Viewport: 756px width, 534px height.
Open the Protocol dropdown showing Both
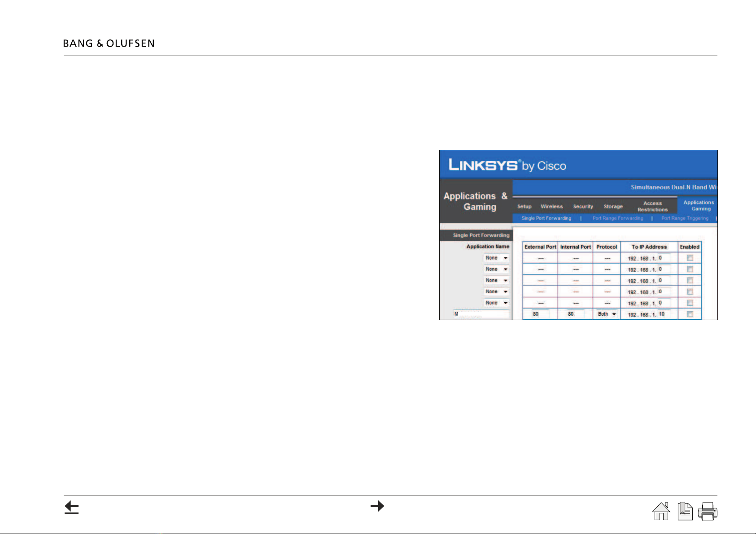coord(607,314)
